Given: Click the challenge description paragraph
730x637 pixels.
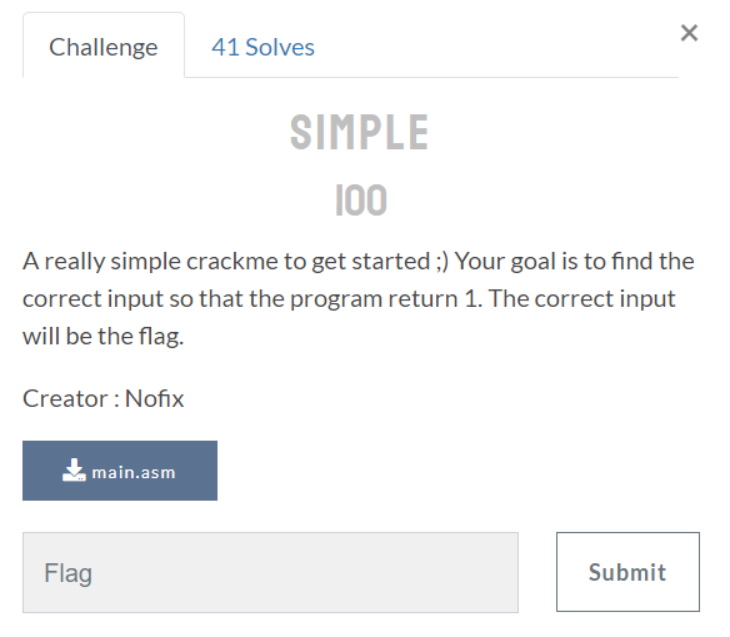Looking at the screenshot, I should point(358,298).
